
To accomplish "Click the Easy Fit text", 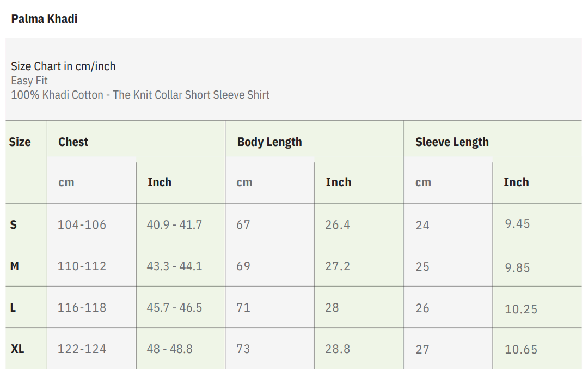I will pyautogui.click(x=29, y=81).
